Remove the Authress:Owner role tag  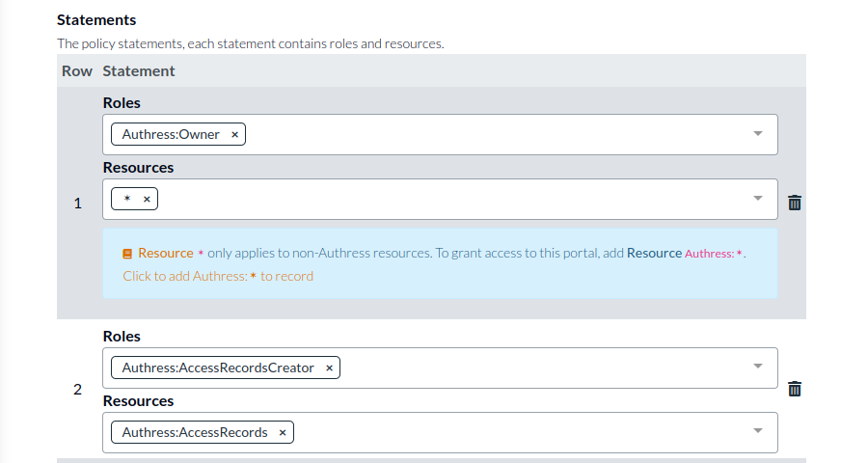pyautogui.click(x=234, y=135)
